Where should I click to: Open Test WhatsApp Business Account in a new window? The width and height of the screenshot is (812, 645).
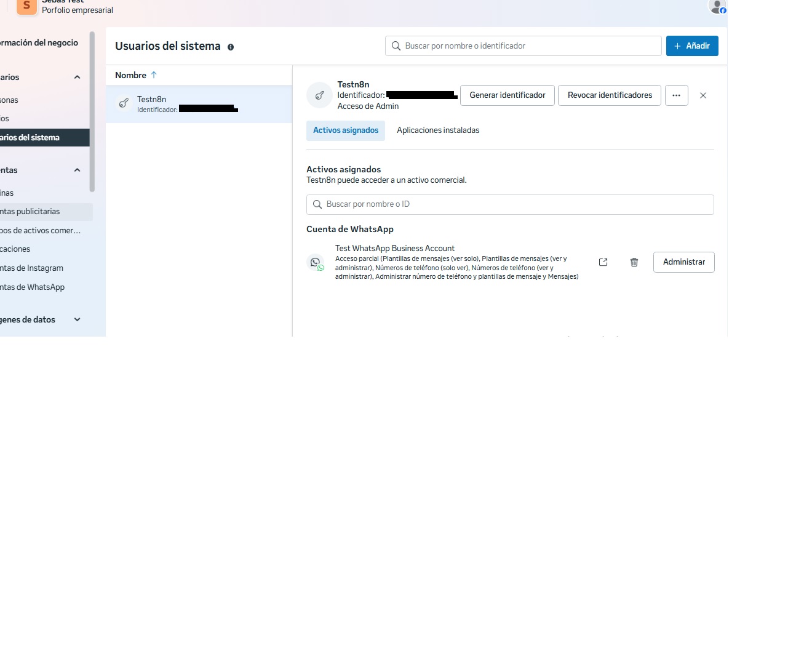[x=603, y=262]
